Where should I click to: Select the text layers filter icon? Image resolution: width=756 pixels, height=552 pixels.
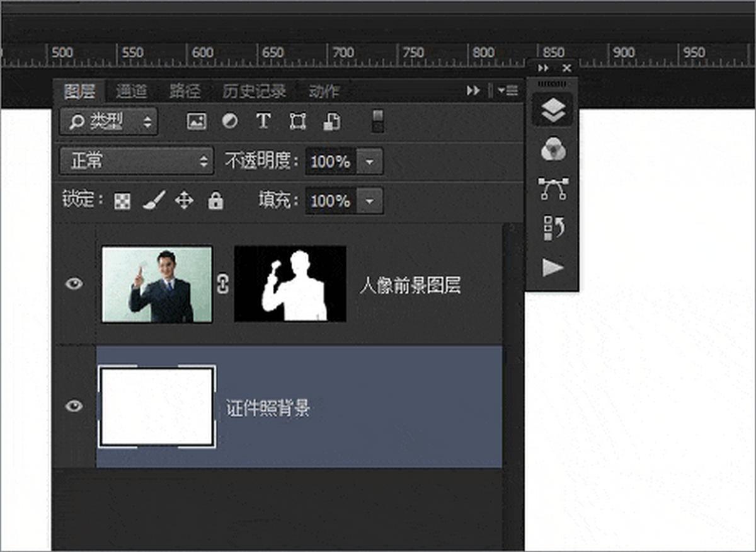point(263,122)
